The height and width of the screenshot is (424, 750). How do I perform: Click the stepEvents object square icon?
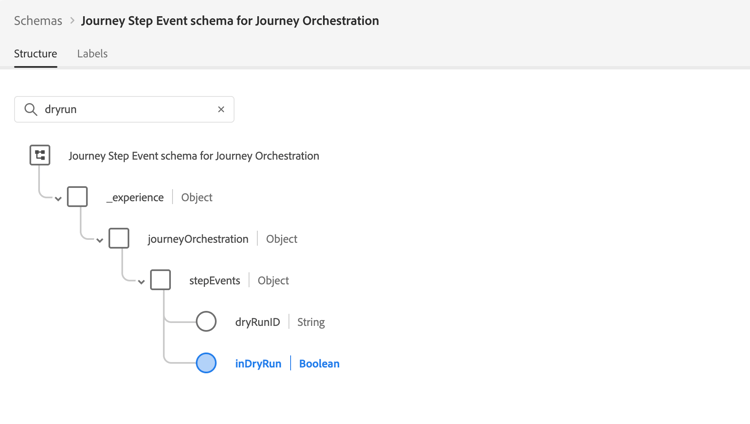click(x=160, y=280)
